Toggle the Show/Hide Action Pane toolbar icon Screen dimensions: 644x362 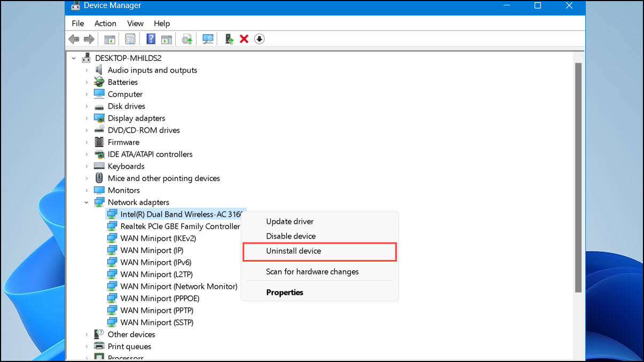pos(167,39)
